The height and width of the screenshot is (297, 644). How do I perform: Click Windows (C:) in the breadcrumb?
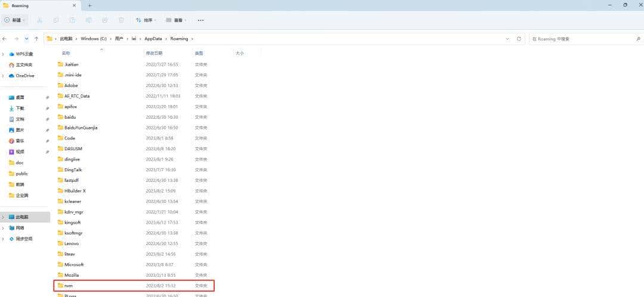click(94, 39)
